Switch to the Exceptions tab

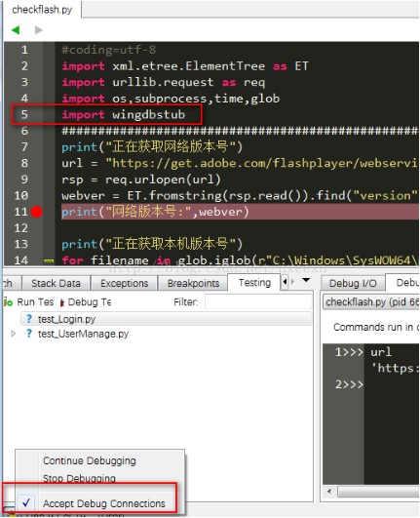125,284
